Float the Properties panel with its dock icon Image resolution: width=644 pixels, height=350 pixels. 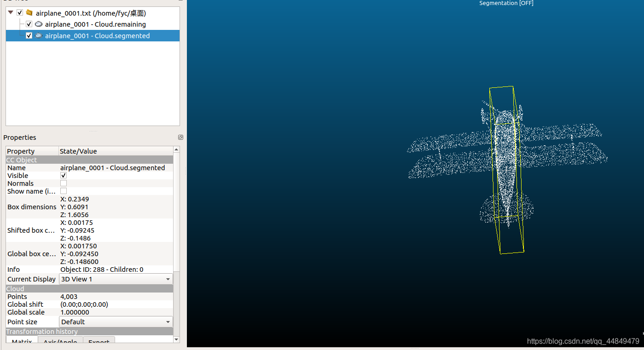click(180, 138)
